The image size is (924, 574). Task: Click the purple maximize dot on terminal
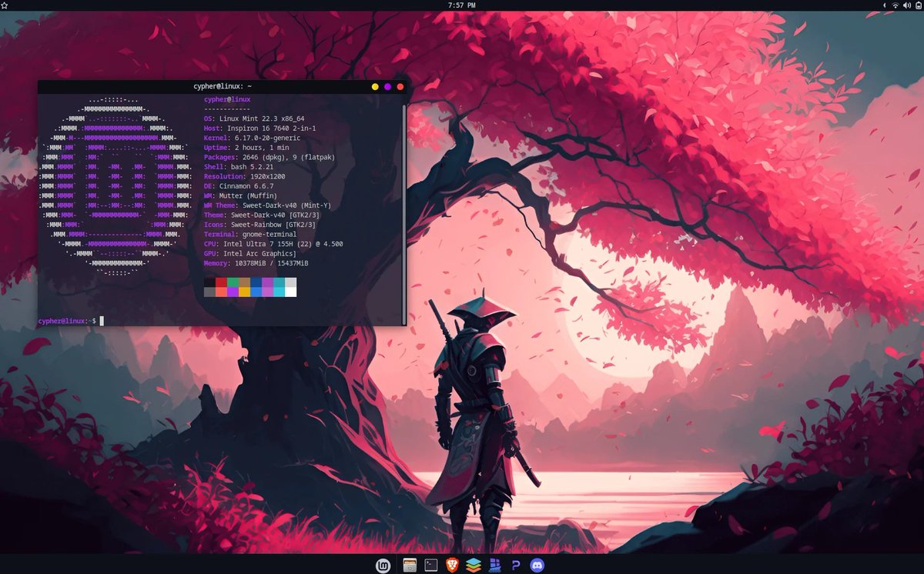click(387, 87)
